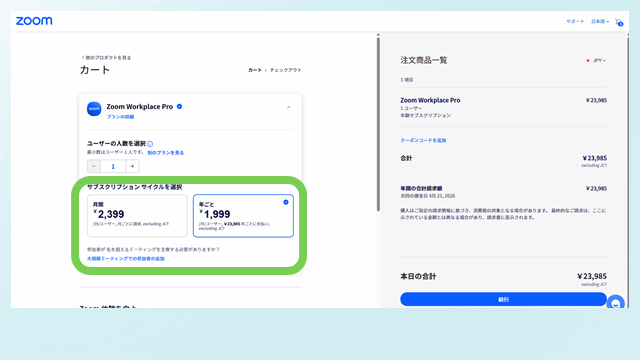The image size is (640, 360).
Task: Open the chat support bubble icon
Action: 616,303
